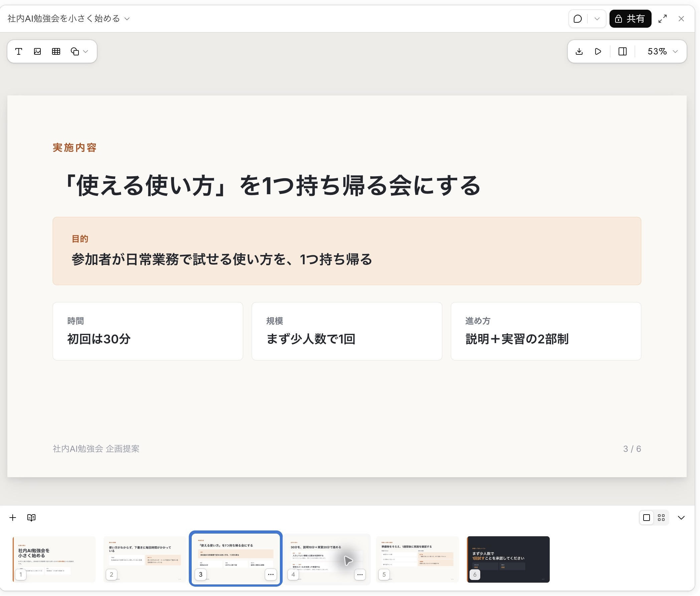Select slide 1 thumbnail
This screenshot has width=700, height=596.
point(54,559)
